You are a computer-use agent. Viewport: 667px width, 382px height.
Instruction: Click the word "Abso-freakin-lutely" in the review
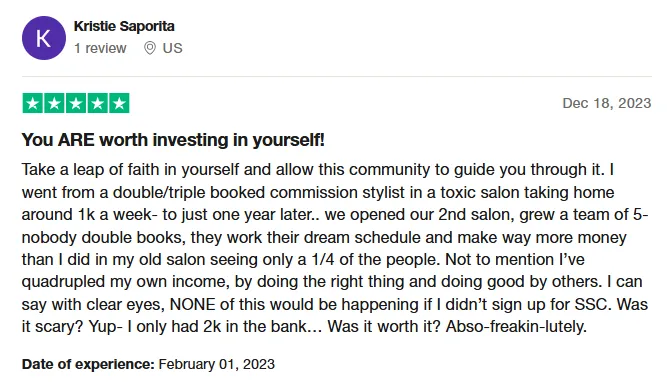coord(516,326)
